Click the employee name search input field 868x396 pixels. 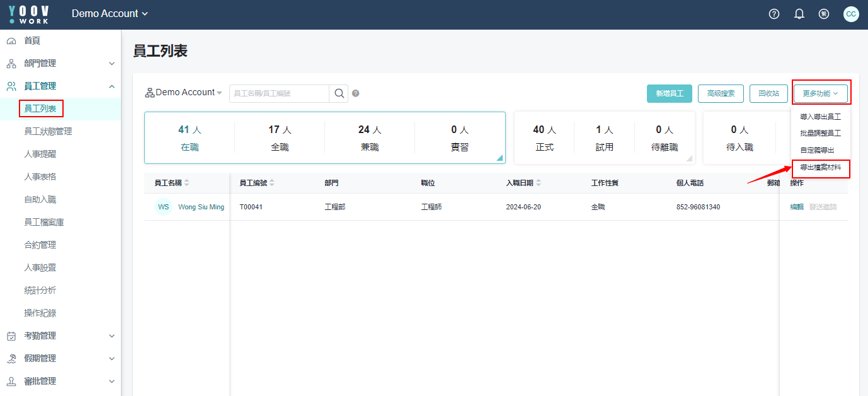(x=279, y=93)
